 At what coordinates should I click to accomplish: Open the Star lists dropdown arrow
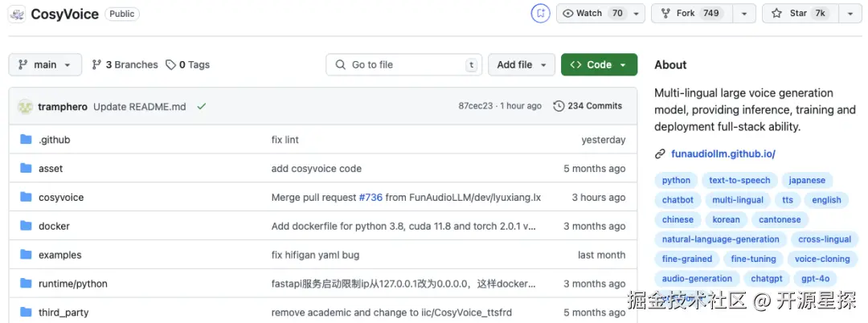[x=850, y=14]
